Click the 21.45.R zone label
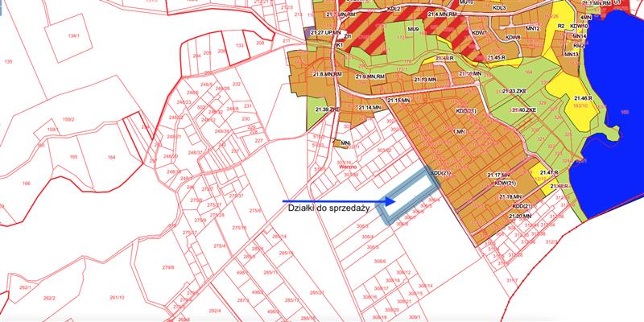Image resolution: width=644 pixels, height=322 pixels. pyautogui.click(x=496, y=58)
